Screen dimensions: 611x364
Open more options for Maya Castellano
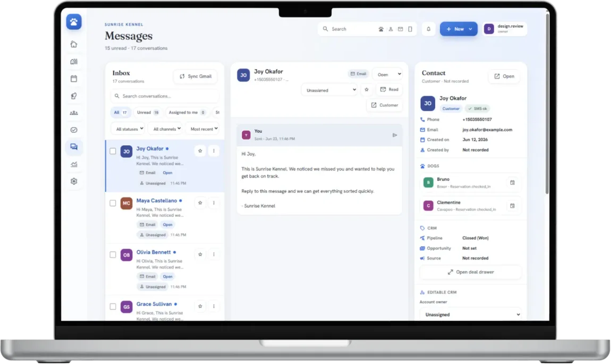coord(214,202)
